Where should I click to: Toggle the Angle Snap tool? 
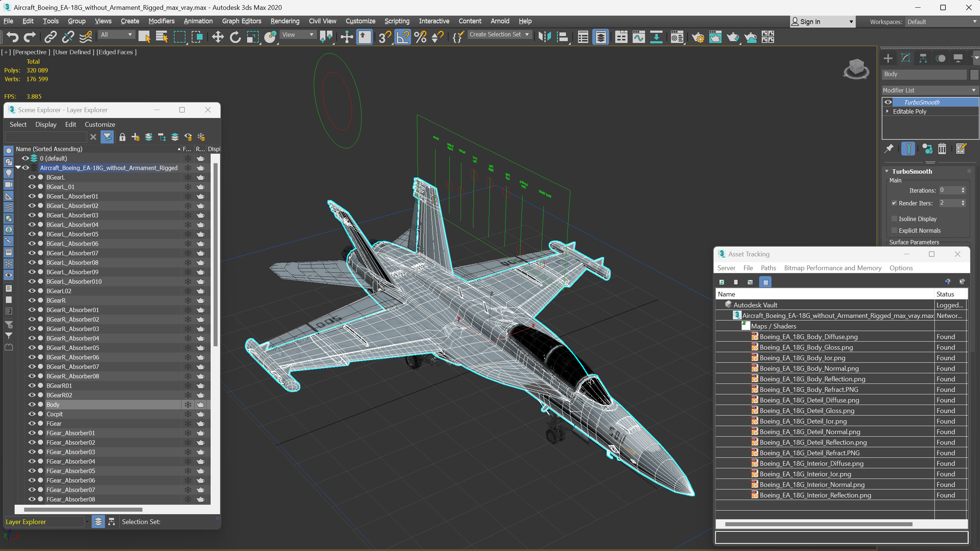pyautogui.click(x=403, y=37)
